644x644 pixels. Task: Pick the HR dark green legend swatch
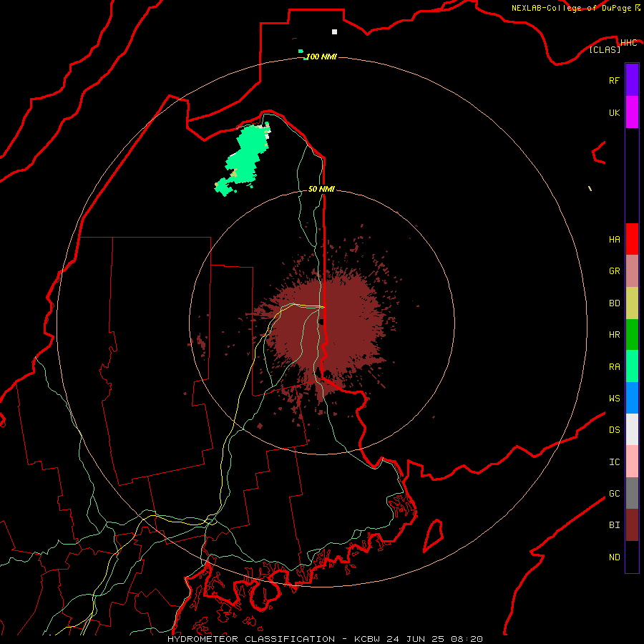point(632,335)
